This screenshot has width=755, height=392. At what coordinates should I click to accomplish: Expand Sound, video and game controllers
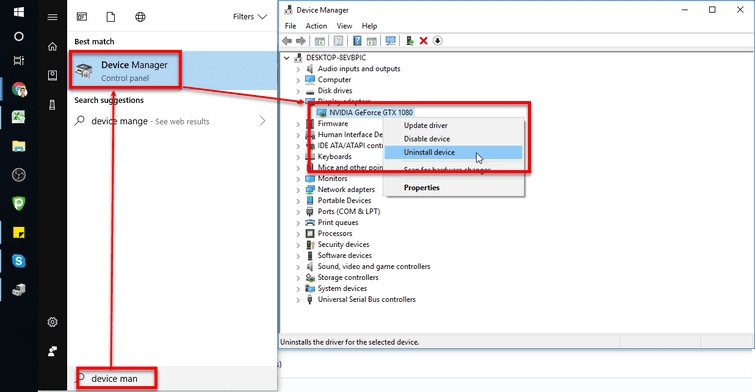298,267
